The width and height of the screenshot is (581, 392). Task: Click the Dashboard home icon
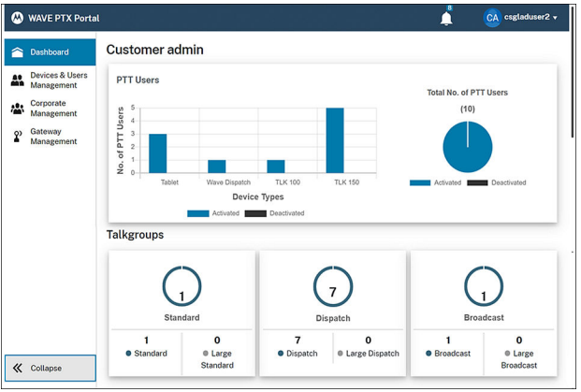[18, 52]
